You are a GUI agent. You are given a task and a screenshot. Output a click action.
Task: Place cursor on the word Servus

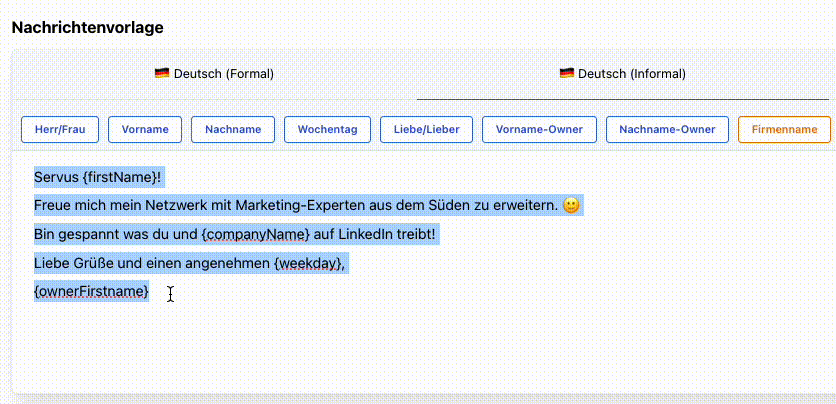(x=56, y=177)
